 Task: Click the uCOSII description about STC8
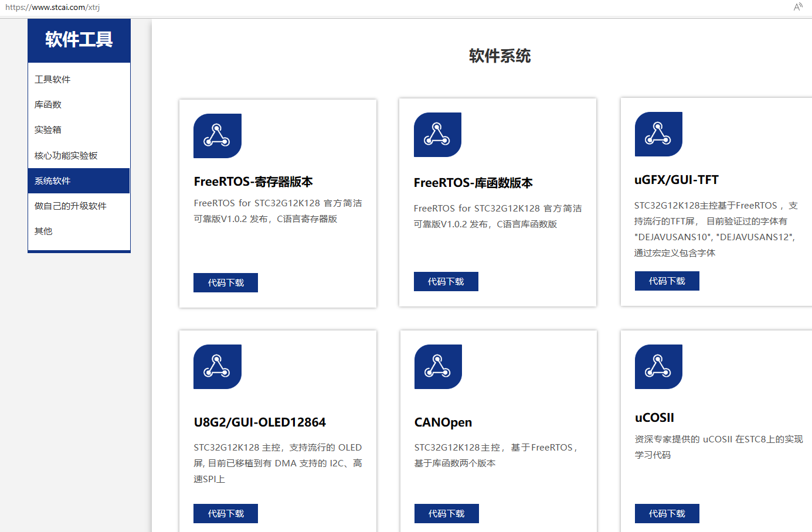(719, 447)
